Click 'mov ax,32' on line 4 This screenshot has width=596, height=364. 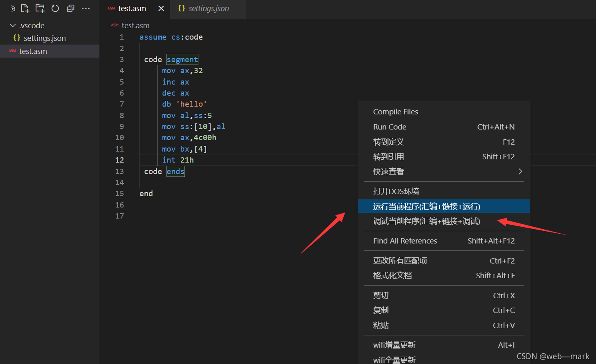tap(182, 71)
